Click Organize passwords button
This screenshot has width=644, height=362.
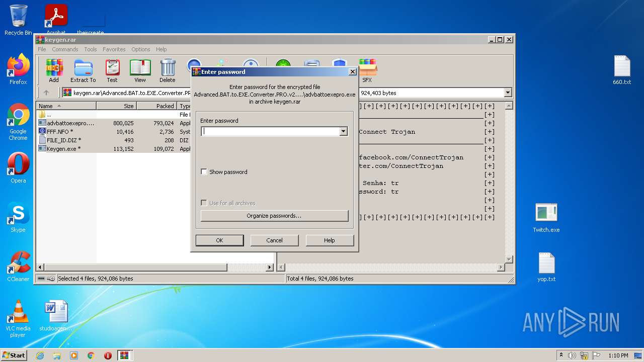coord(274,216)
